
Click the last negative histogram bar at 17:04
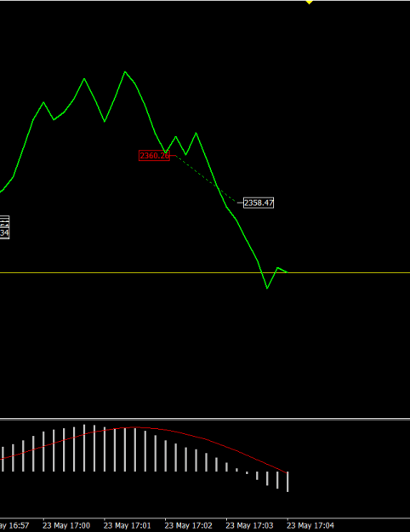(288, 482)
